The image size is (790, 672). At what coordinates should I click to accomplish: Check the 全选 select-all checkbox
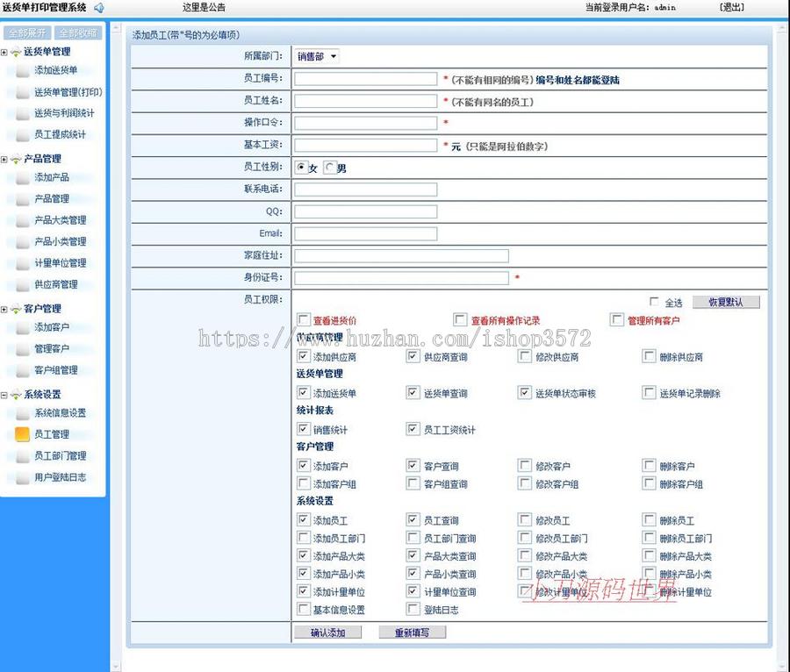point(653,301)
